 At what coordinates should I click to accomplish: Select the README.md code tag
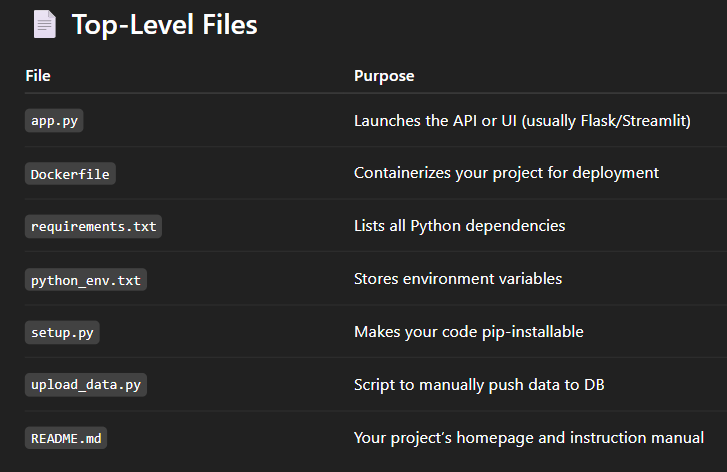[x=66, y=438]
